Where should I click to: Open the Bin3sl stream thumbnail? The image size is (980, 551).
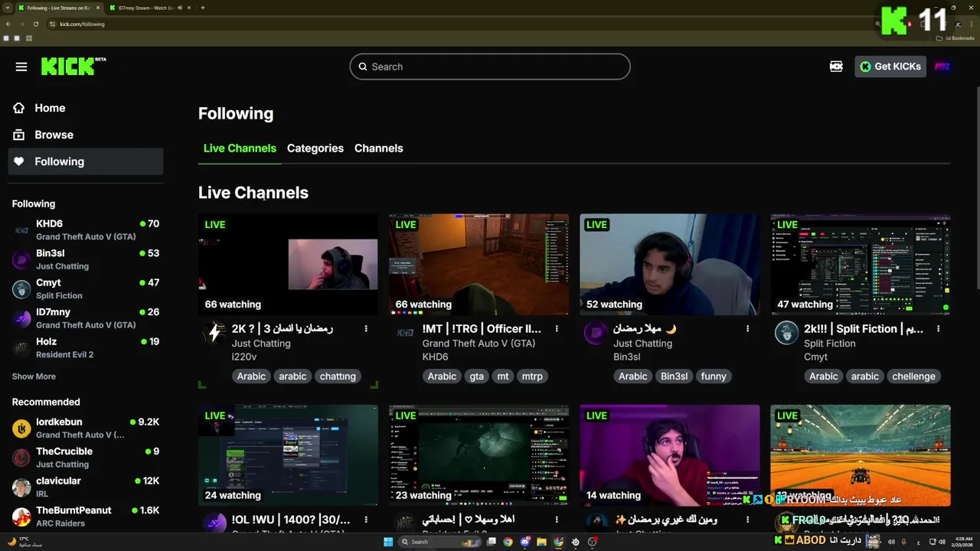click(x=669, y=264)
